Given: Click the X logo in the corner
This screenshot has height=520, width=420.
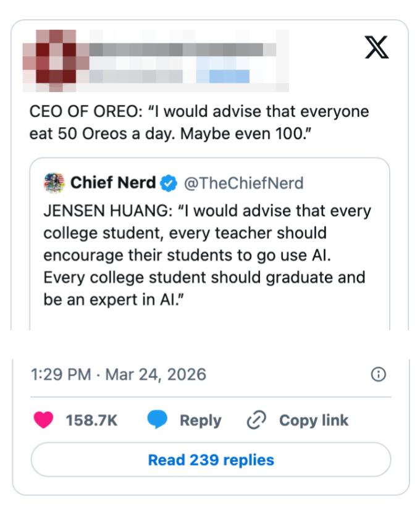Looking at the screenshot, I should (376, 48).
